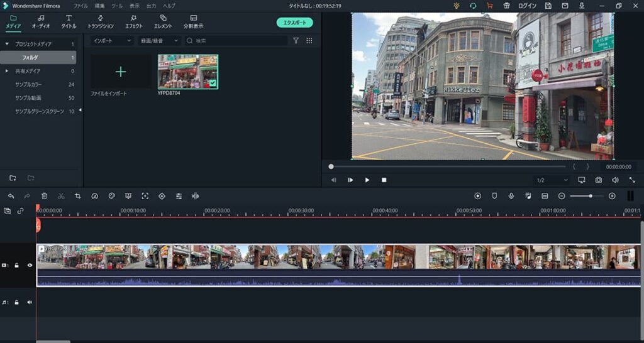644x343 pixels.
Task: Open the color palette correction icon
Action: [x=112, y=196]
